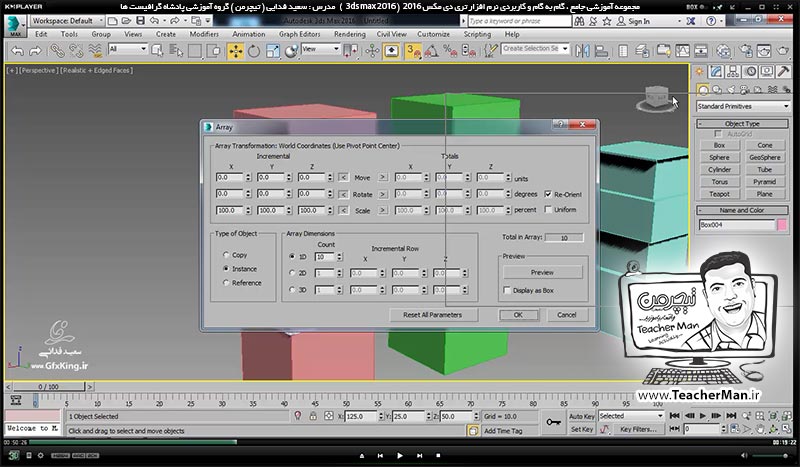Click the Preview button in Array dialog
Screen dimensions: 800x467
(542, 273)
